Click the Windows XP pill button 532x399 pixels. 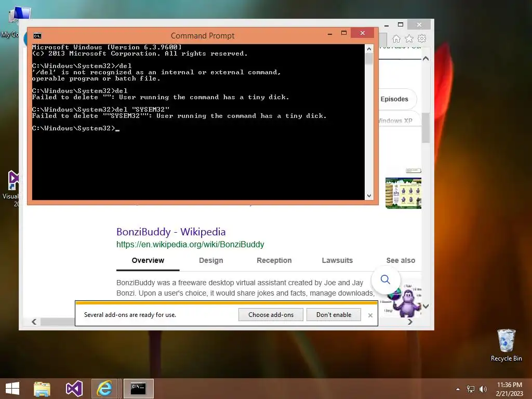pos(400,119)
